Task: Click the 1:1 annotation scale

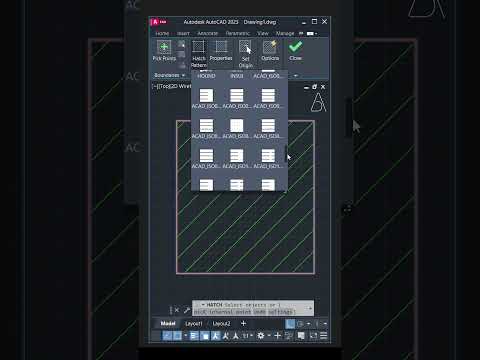Action: tap(245, 336)
